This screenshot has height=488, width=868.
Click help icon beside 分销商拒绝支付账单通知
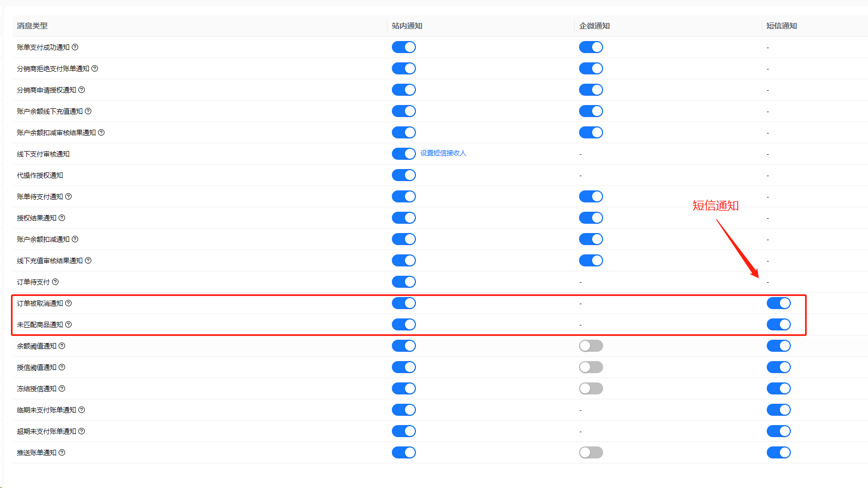pos(95,68)
